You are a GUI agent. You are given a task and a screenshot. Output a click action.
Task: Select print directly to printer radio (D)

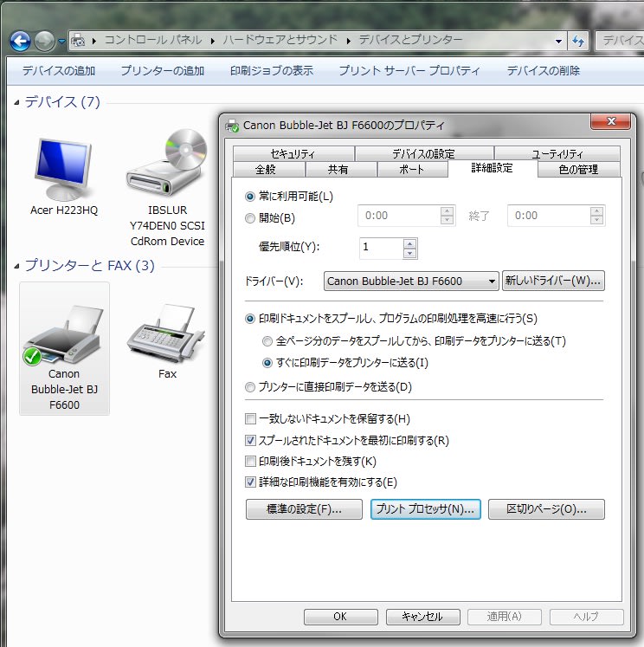pos(250,387)
